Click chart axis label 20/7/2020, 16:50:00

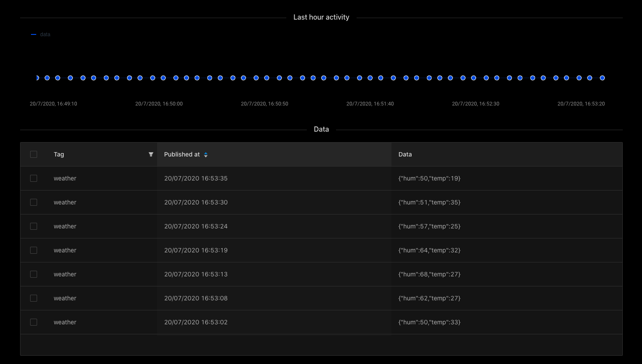(159, 104)
